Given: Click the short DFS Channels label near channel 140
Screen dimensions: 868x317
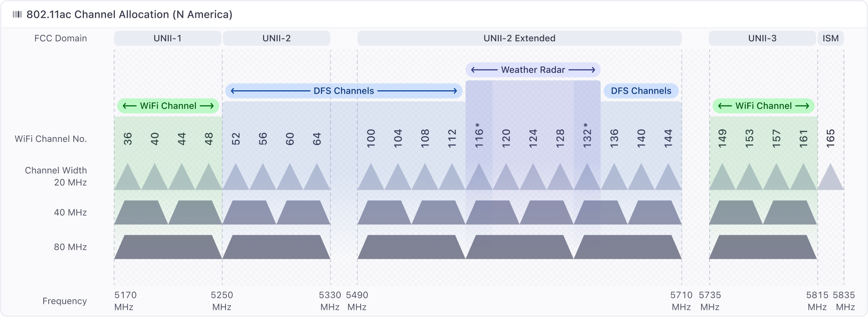Looking at the screenshot, I should [x=641, y=91].
